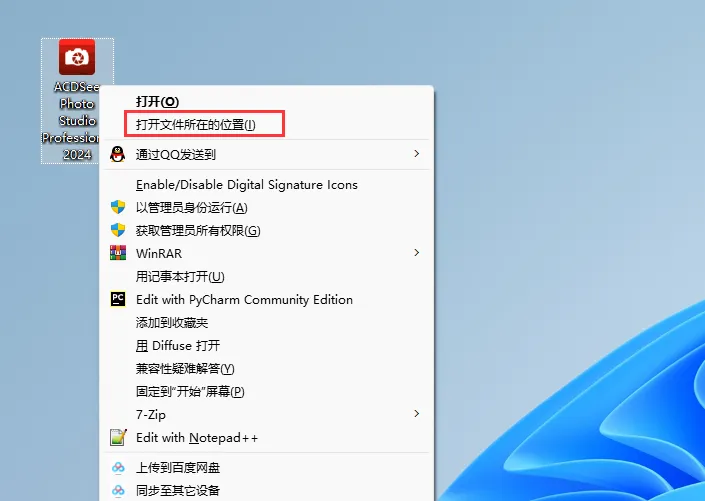705x501 pixels.
Task: Choose 打开(O) from the context menu
Action: (267, 102)
